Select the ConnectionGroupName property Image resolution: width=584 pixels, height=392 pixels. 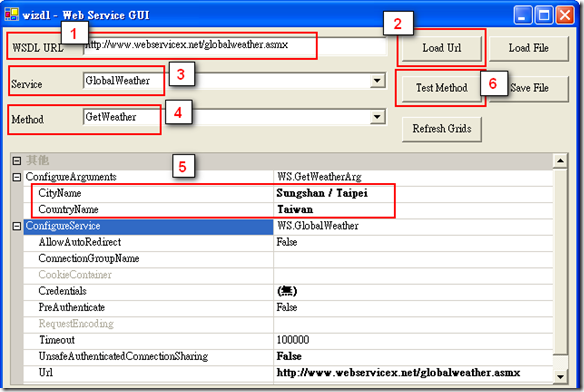pyautogui.click(x=89, y=259)
